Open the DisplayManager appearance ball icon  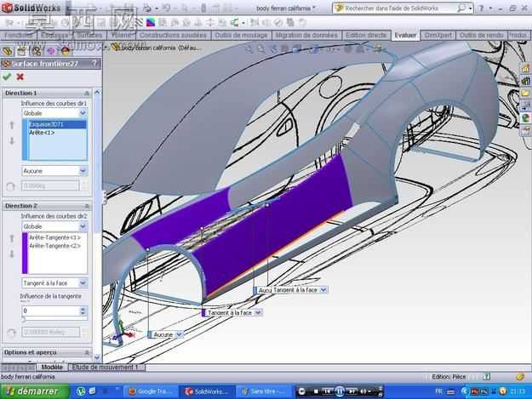pos(66,51)
